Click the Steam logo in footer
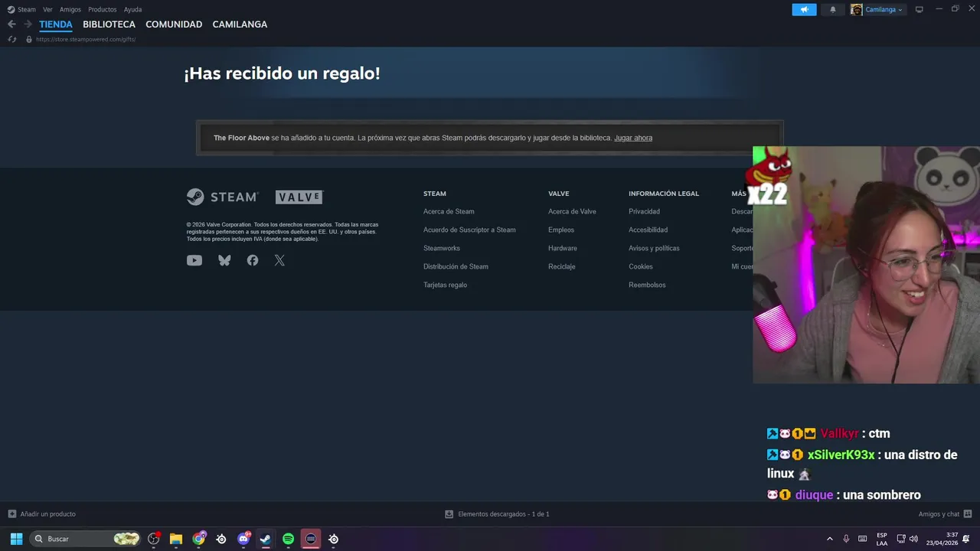 tap(222, 197)
